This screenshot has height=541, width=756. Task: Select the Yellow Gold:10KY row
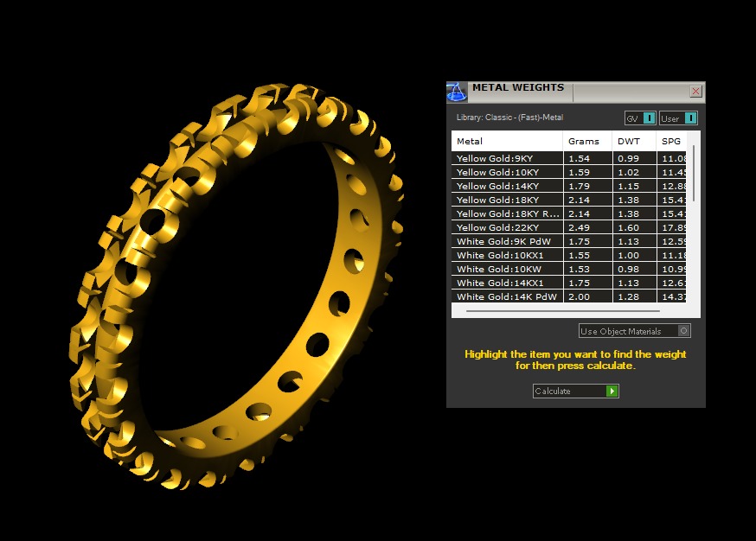pyautogui.click(x=569, y=172)
